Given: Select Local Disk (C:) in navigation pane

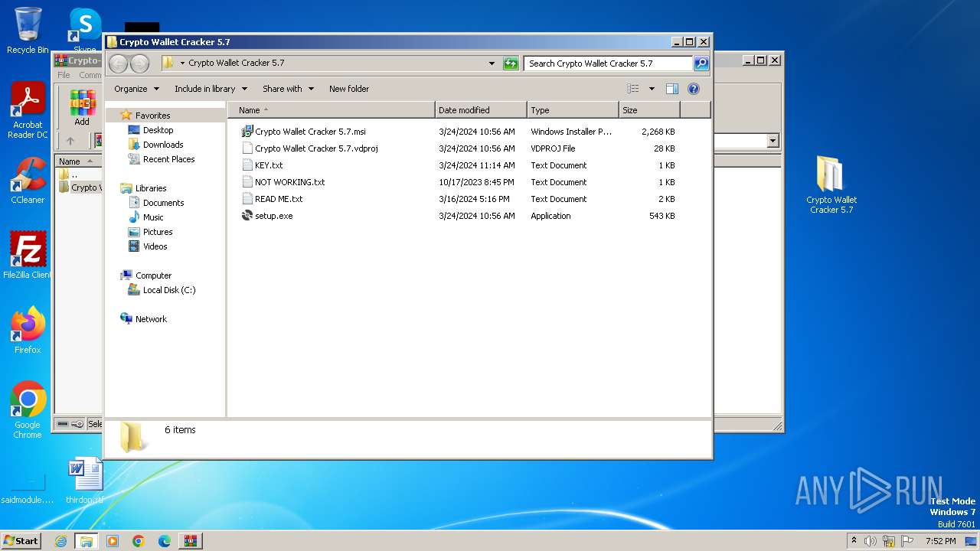Looking at the screenshot, I should (x=168, y=290).
